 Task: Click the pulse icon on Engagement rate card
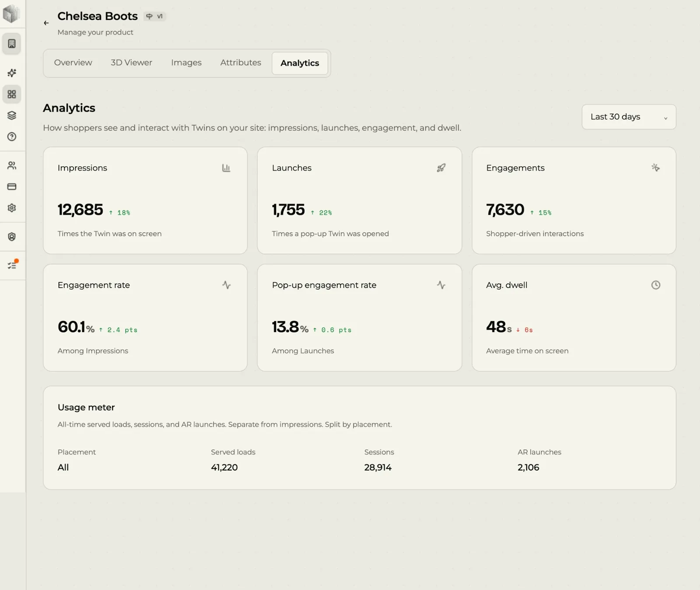[226, 285]
